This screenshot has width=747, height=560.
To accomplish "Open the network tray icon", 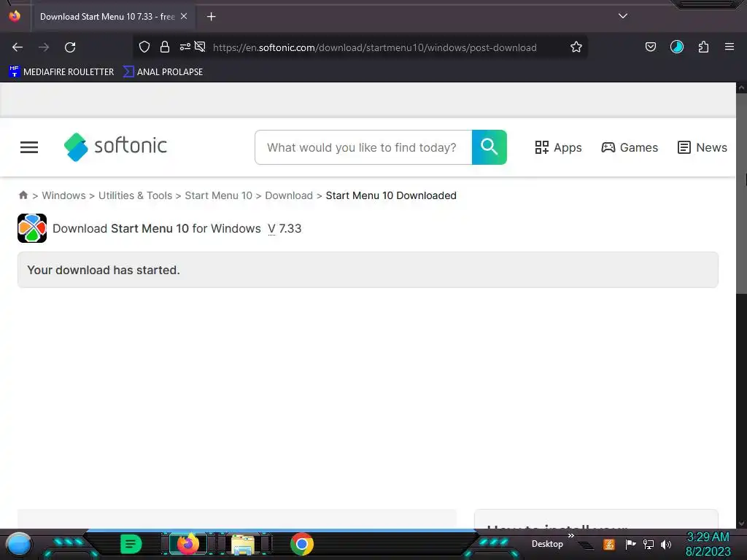I will (x=648, y=544).
